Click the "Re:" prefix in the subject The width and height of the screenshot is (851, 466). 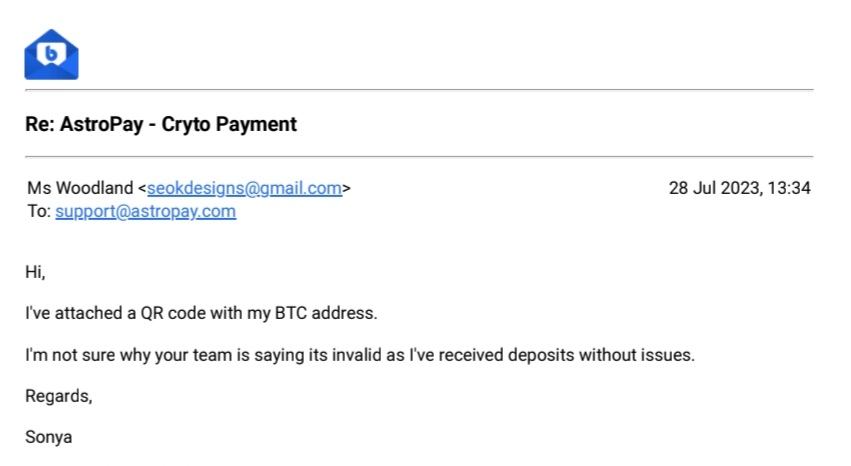point(40,125)
